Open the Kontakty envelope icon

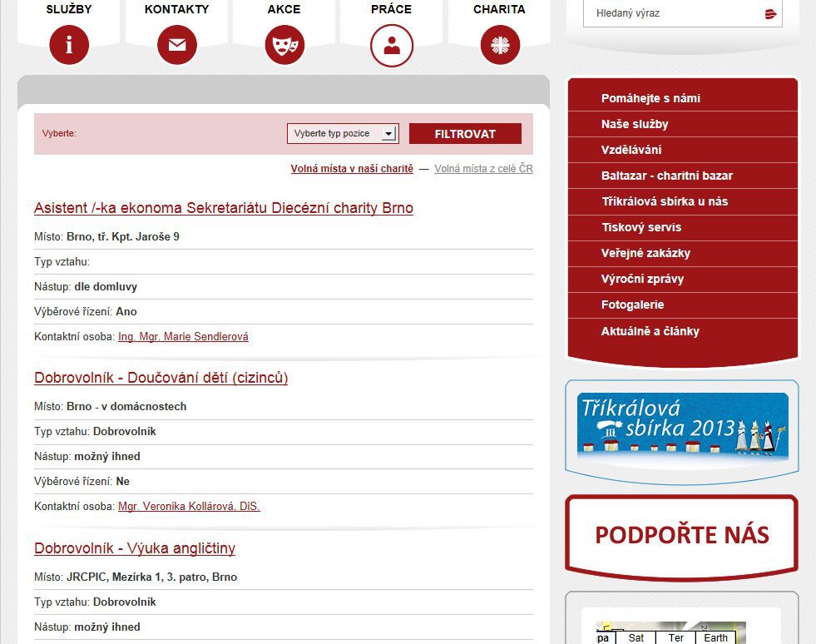177,45
